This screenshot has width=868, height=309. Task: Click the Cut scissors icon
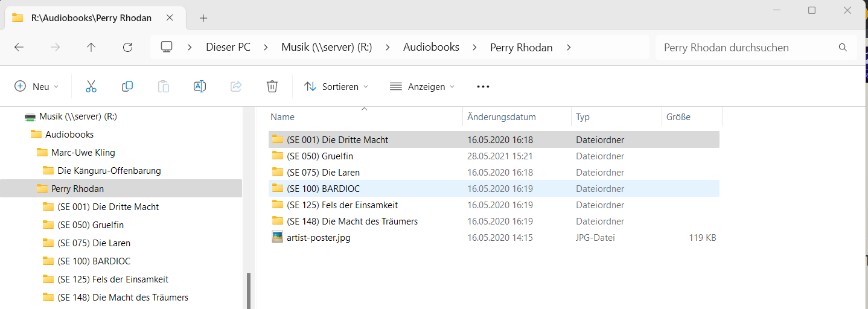click(x=91, y=86)
